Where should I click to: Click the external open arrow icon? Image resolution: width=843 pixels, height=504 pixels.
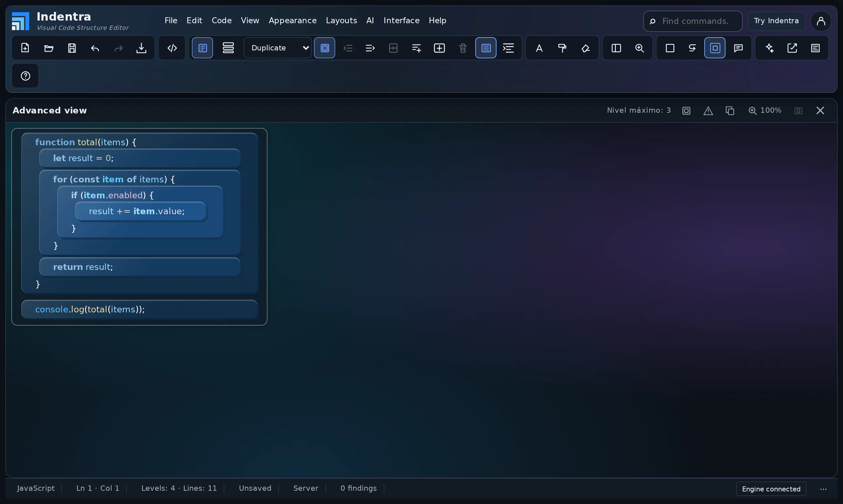[x=792, y=48]
